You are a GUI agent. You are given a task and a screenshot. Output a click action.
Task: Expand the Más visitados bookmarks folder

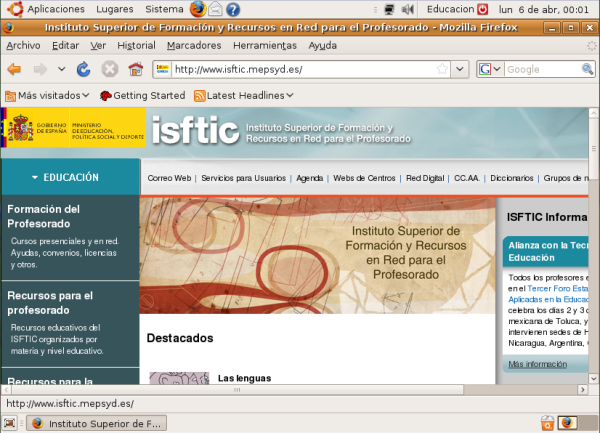pos(47,95)
